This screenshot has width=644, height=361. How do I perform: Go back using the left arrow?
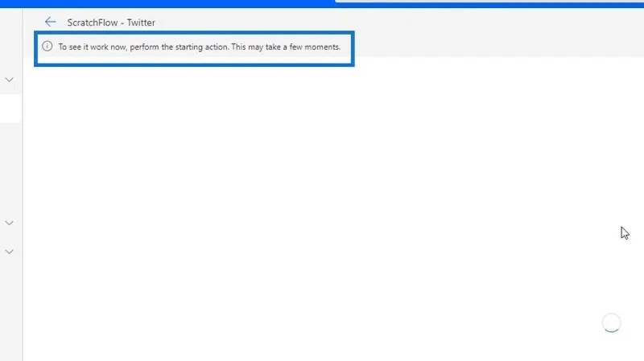pyautogui.click(x=50, y=23)
